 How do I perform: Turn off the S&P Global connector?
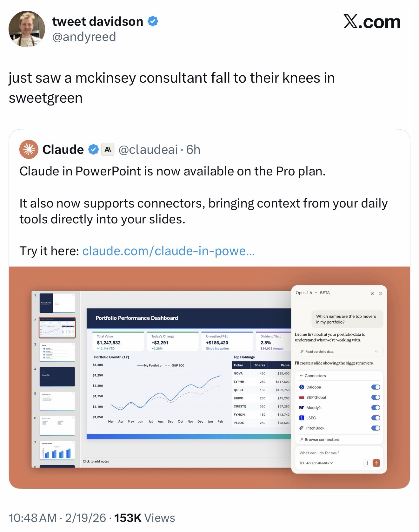click(376, 397)
